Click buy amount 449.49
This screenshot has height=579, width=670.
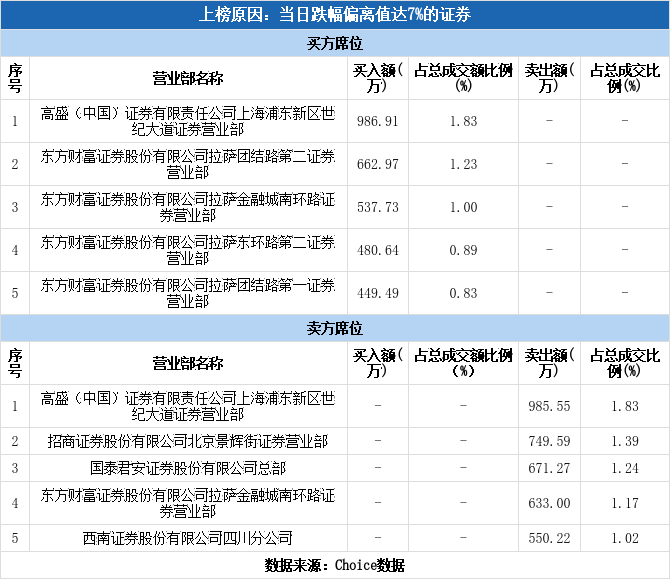[378, 293]
